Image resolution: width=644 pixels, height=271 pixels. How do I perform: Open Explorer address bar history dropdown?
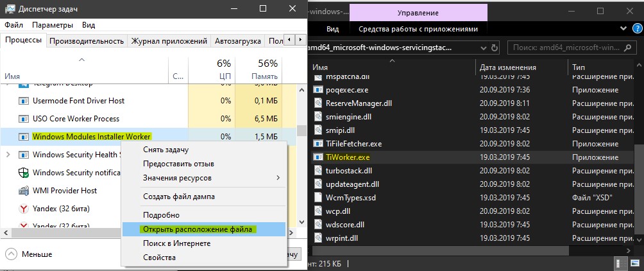click(484, 48)
